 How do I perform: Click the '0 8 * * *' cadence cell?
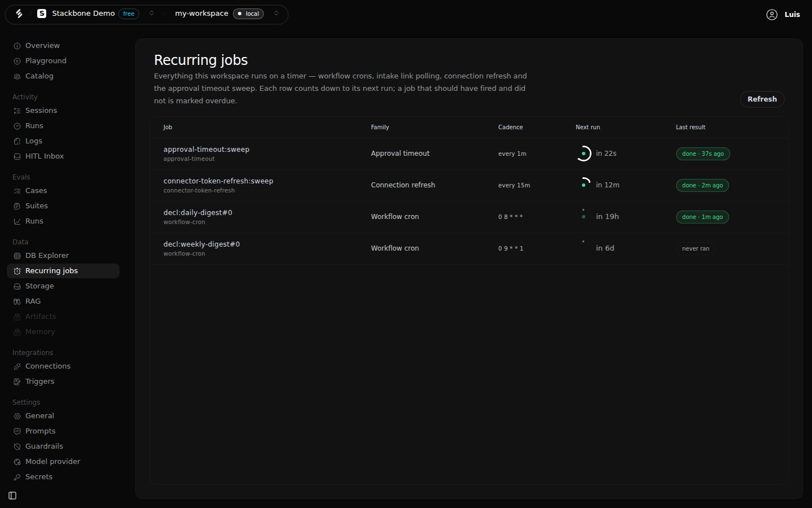pos(510,217)
